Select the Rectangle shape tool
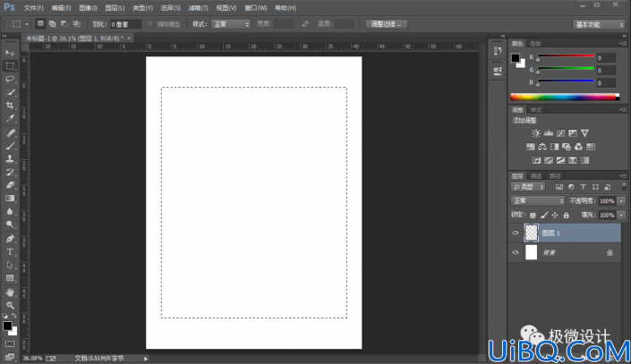The image size is (631, 364). pyautogui.click(x=10, y=278)
